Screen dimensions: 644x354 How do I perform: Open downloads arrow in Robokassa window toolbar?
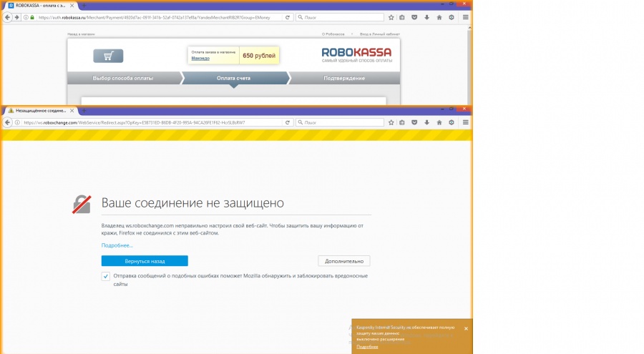(426, 17)
